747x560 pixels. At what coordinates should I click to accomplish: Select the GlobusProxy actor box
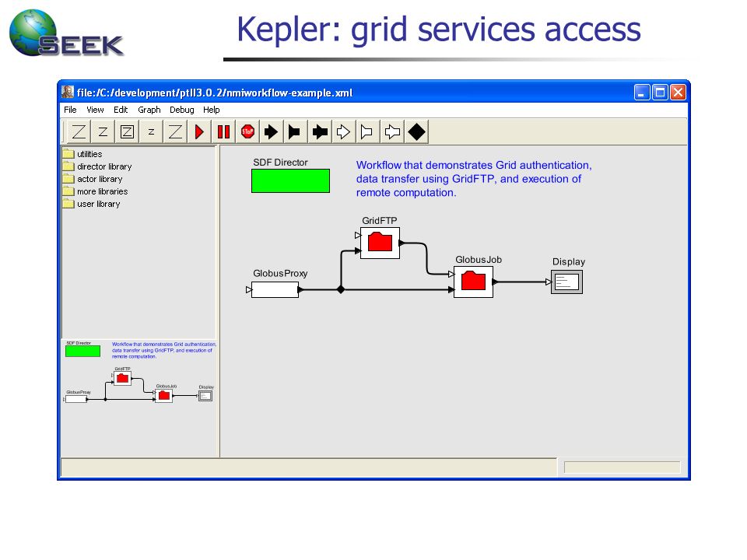point(275,289)
